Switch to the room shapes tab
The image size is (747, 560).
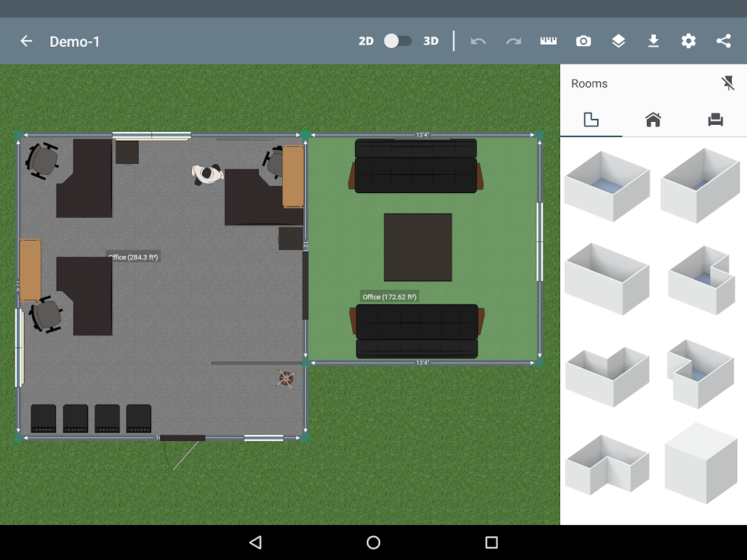(591, 120)
